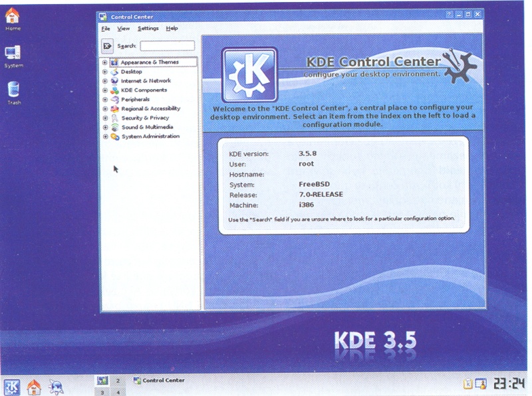
Task: Click the clear search field icon button
Action: [x=107, y=46]
